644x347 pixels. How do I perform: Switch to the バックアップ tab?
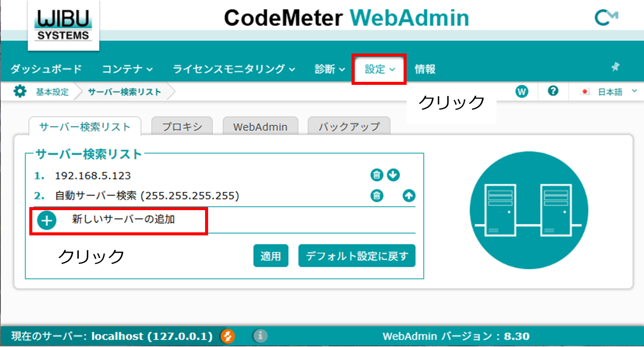(x=349, y=127)
